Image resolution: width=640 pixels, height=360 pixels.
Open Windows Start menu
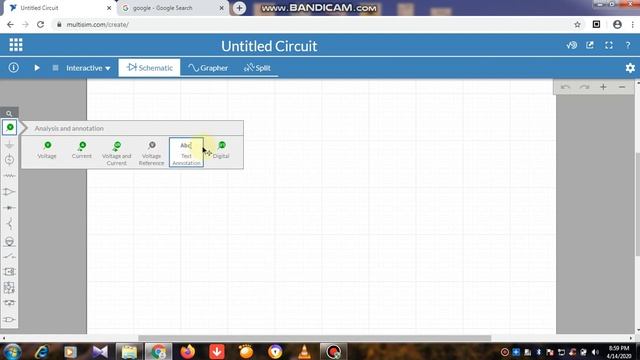tap(12, 351)
